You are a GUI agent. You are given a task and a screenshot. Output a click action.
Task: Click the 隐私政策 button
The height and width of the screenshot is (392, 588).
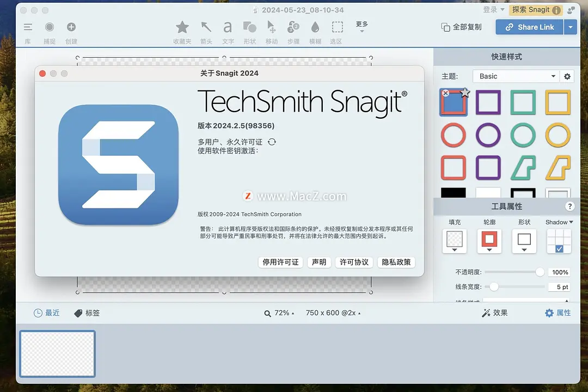396,262
